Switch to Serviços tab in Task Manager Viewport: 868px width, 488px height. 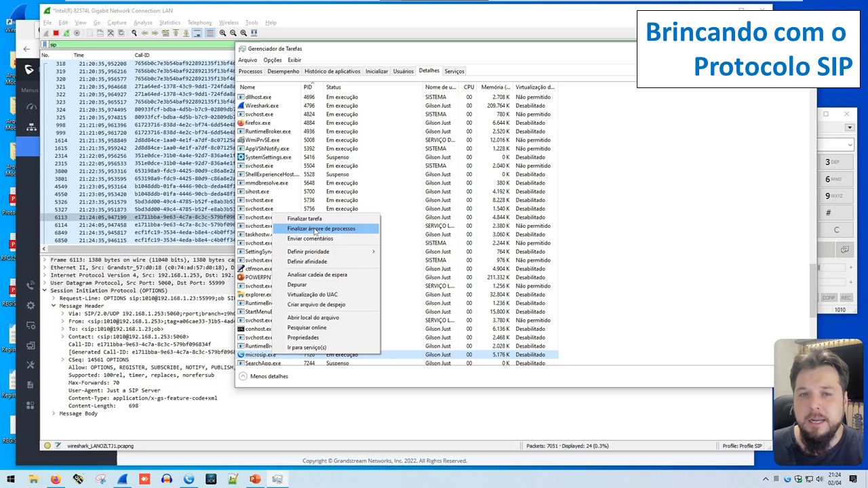(x=454, y=71)
